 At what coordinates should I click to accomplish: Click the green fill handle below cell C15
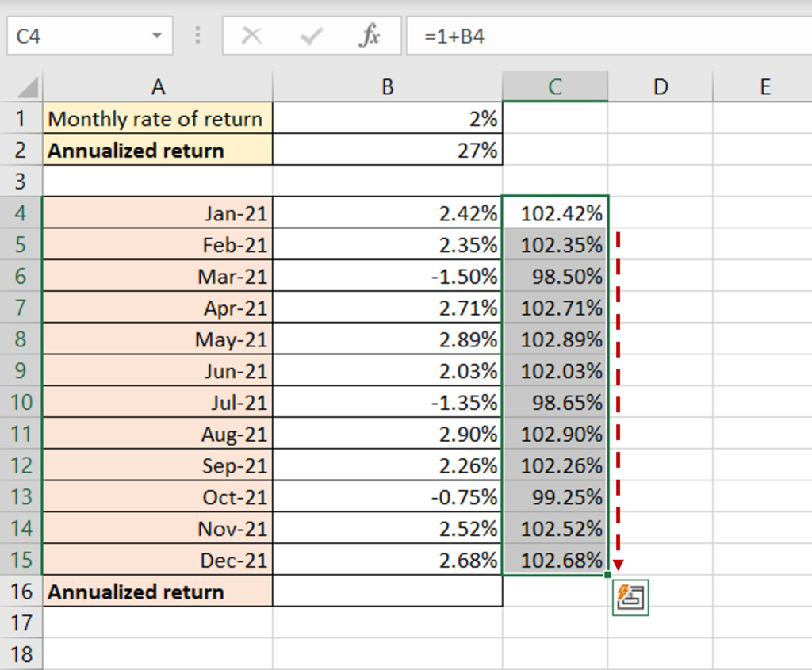609,573
